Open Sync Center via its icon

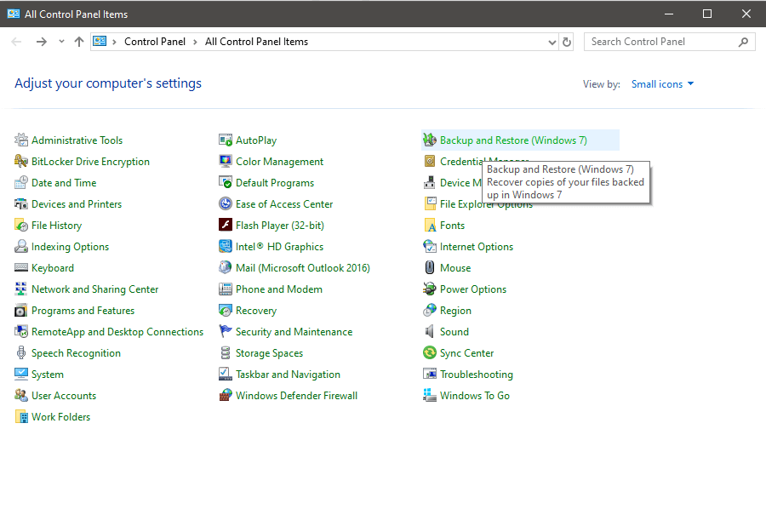click(x=429, y=352)
